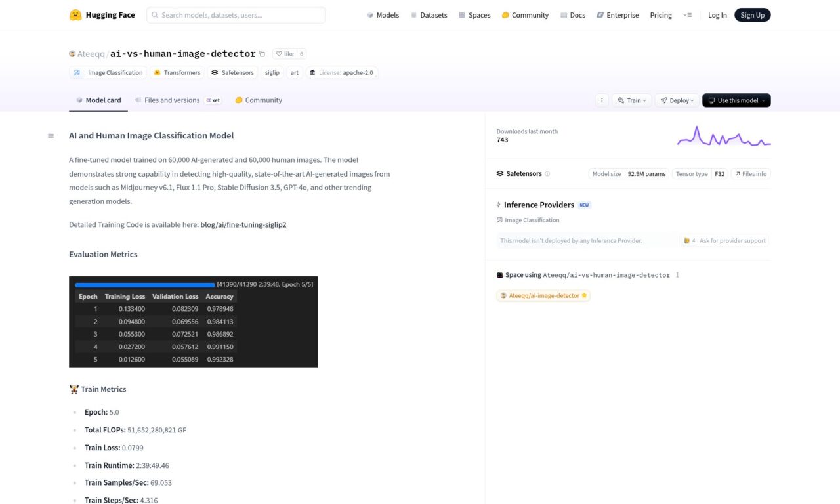Viewport: 840px width, 504px height.
Task: Expand the additional navigation menu icon
Action: point(687,15)
